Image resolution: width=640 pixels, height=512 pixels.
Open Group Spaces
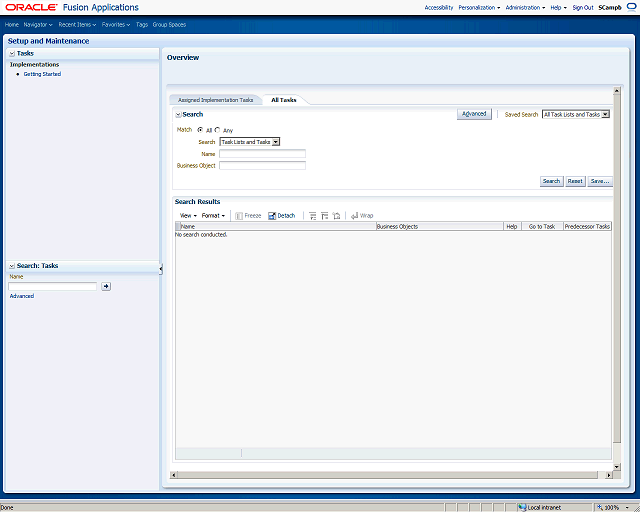[x=169, y=24]
